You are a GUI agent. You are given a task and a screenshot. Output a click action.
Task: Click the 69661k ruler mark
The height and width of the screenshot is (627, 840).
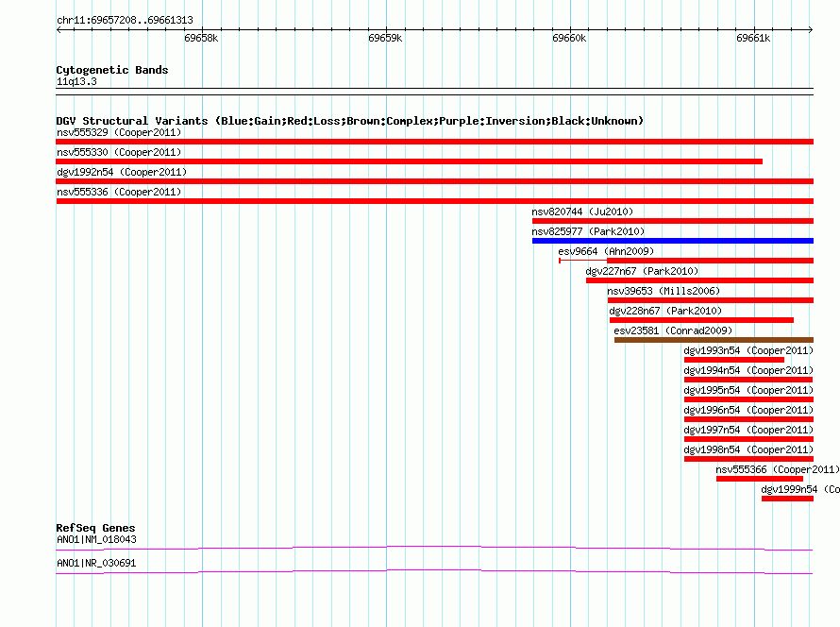coord(753,38)
